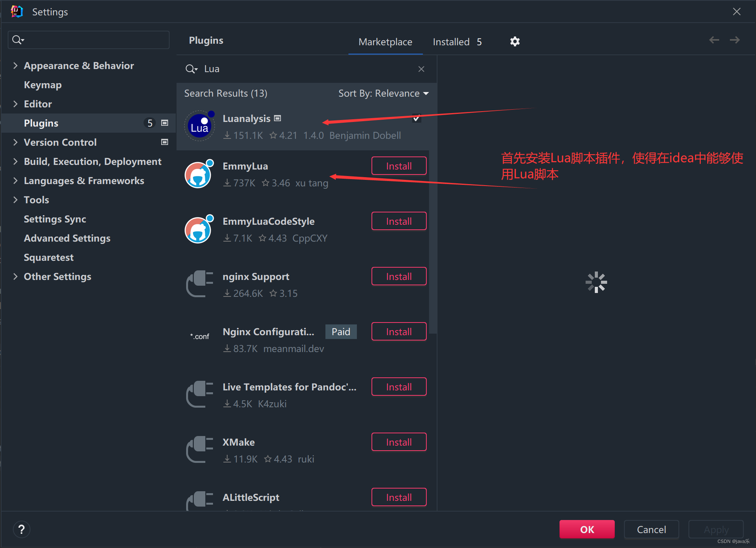
Task: Install the EmmyLua plugin
Action: pyautogui.click(x=398, y=166)
